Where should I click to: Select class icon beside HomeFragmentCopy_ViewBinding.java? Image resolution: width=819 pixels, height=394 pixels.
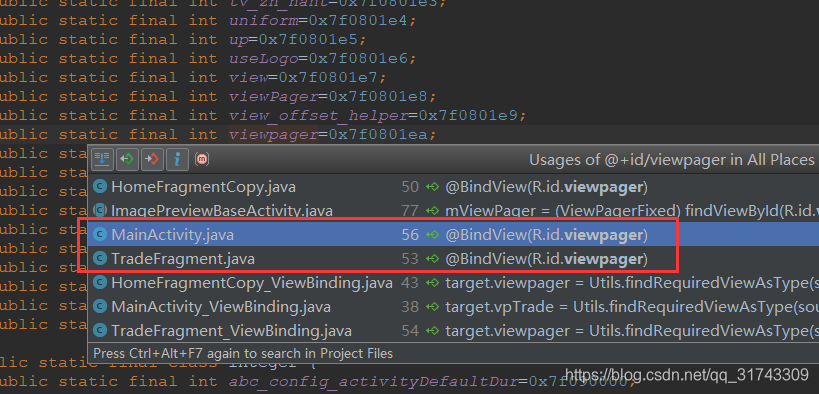100,283
